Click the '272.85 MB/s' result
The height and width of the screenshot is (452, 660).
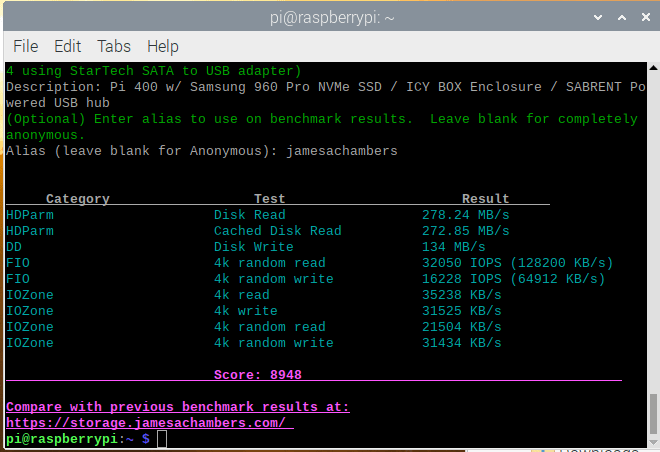pyautogui.click(x=466, y=231)
